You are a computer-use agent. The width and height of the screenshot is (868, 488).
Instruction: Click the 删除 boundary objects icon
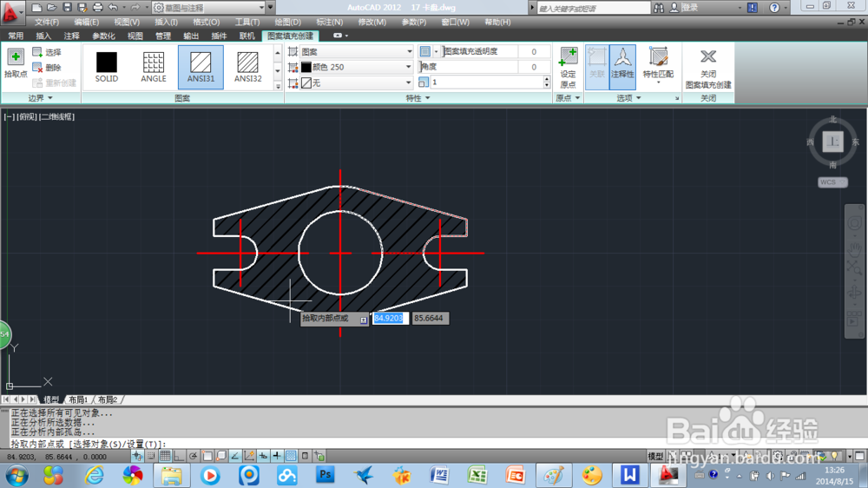[x=37, y=67]
